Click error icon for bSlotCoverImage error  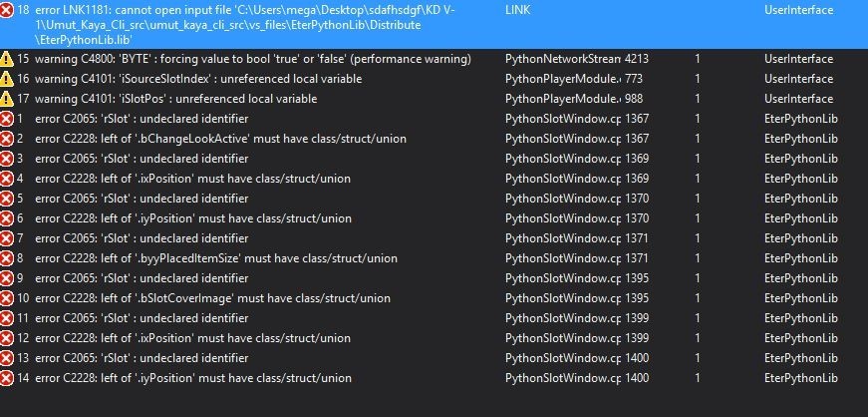tap(7, 297)
